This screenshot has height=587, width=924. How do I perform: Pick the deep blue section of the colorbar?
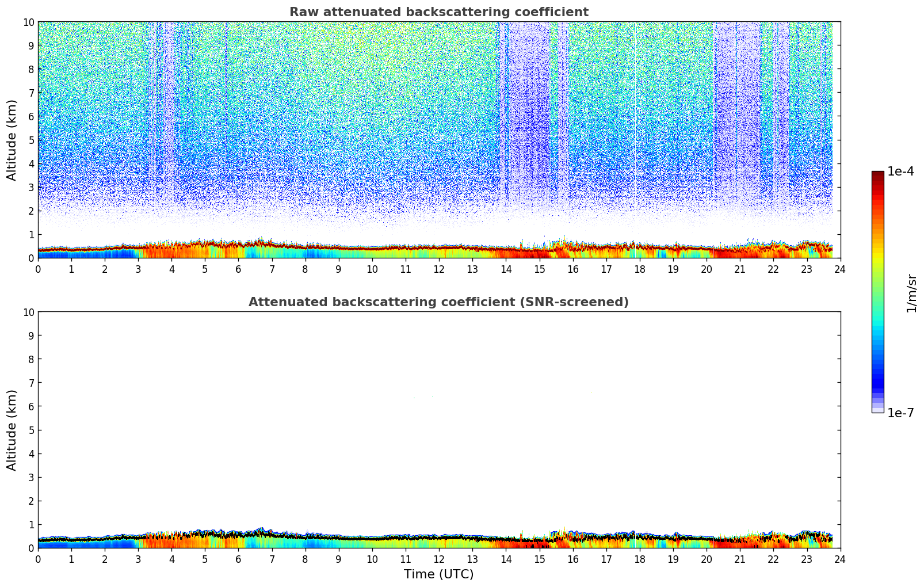click(x=877, y=380)
